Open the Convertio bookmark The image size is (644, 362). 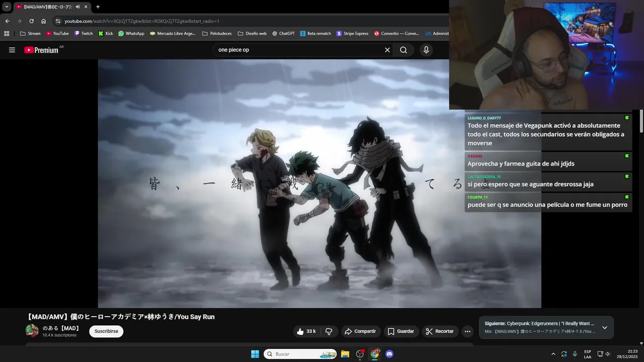pos(396,34)
